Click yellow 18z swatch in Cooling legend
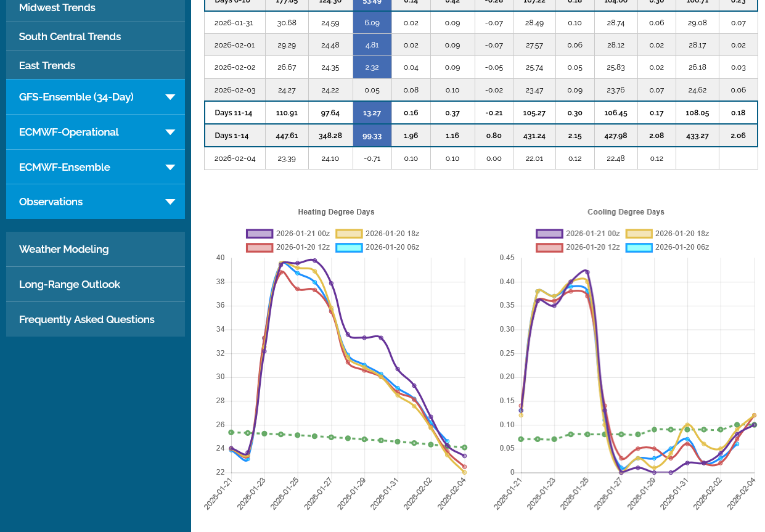Image resolution: width=765 pixels, height=532 pixels. click(x=639, y=234)
